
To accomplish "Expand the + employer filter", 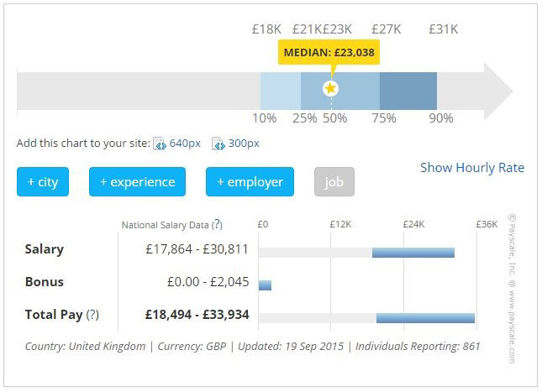I will pos(250,181).
